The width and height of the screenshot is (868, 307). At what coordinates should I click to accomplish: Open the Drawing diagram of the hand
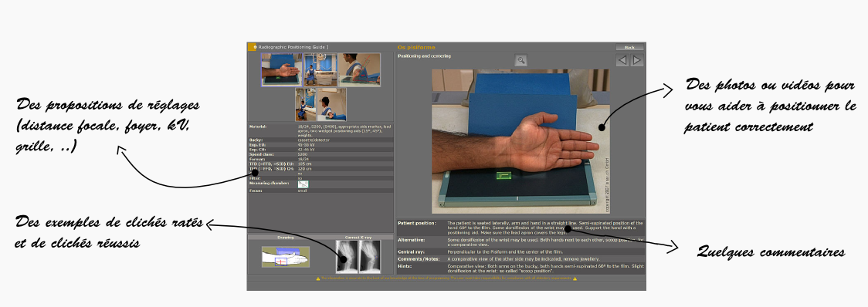click(x=286, y=257)
